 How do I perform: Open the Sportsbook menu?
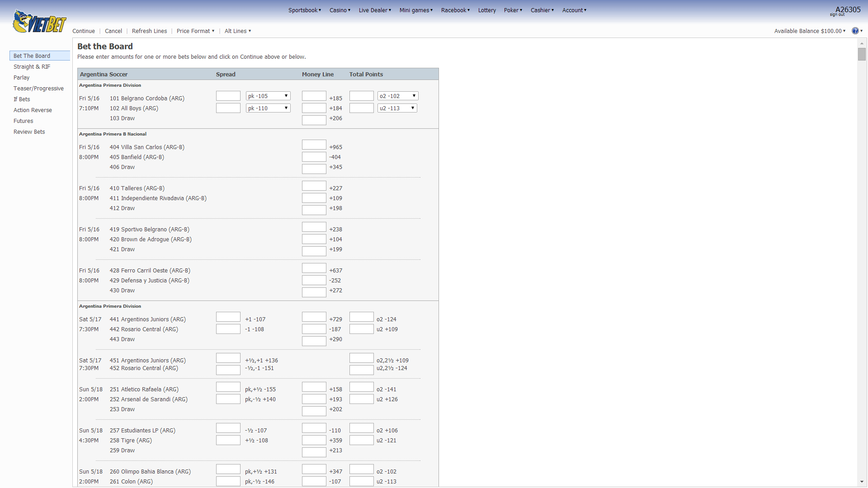pos(305,10)
